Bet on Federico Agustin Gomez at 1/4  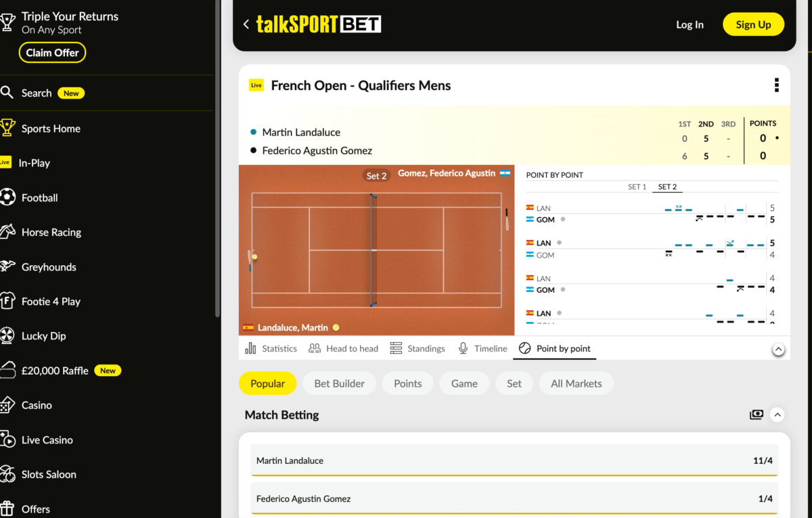(514, 499)
